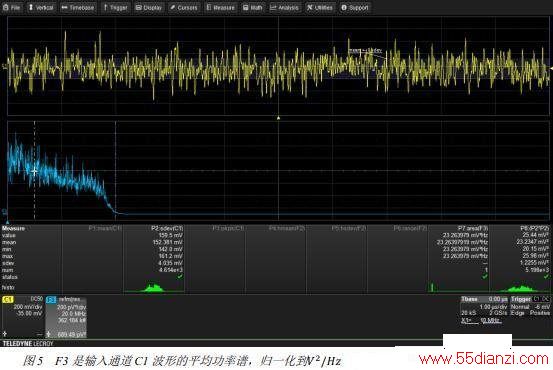Image resolution: width=553 pixels, height=370 pixels.
Task: Open the Analysis menu
Action: click(284, 7)
